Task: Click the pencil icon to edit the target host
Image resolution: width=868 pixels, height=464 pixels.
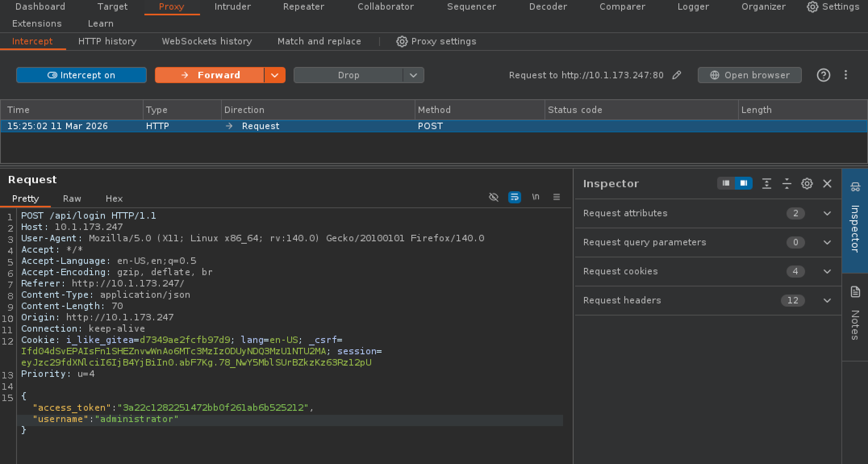Action: coord(677,75)
